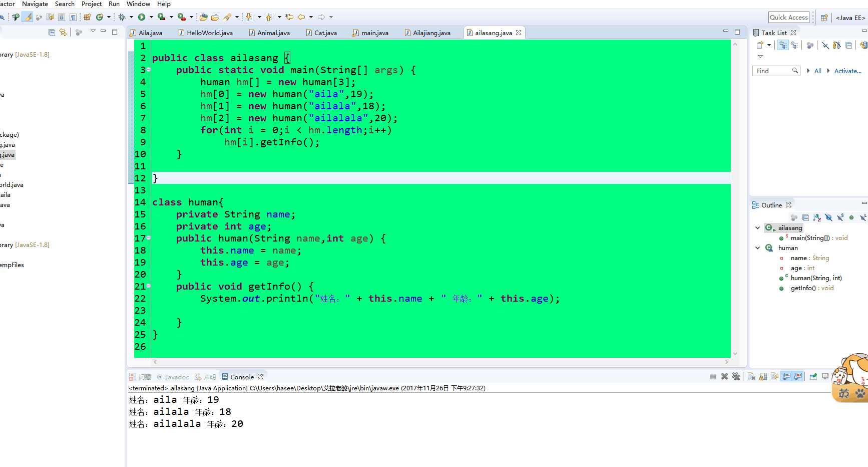Image resolution: width=868 pixels, height=467 pixels.
Task: Click Previous Annotation arrow icon
Action: pos(269,17)
